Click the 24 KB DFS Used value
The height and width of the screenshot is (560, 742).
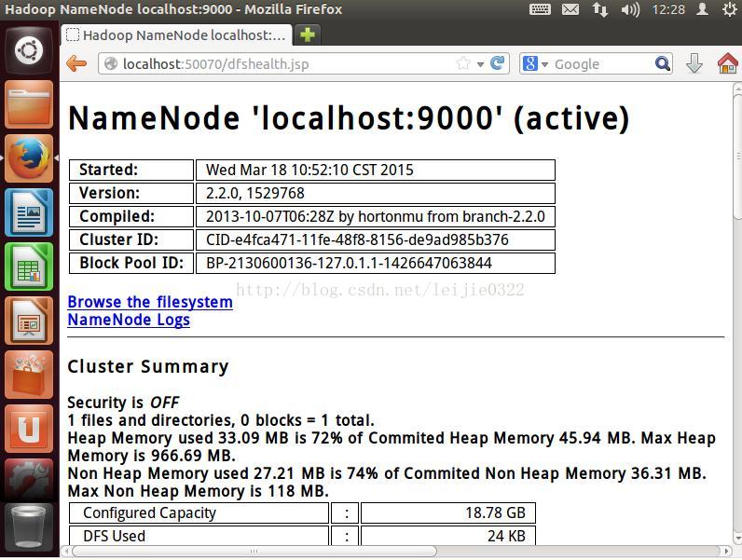pyautogui.click(x=448, y=535)
